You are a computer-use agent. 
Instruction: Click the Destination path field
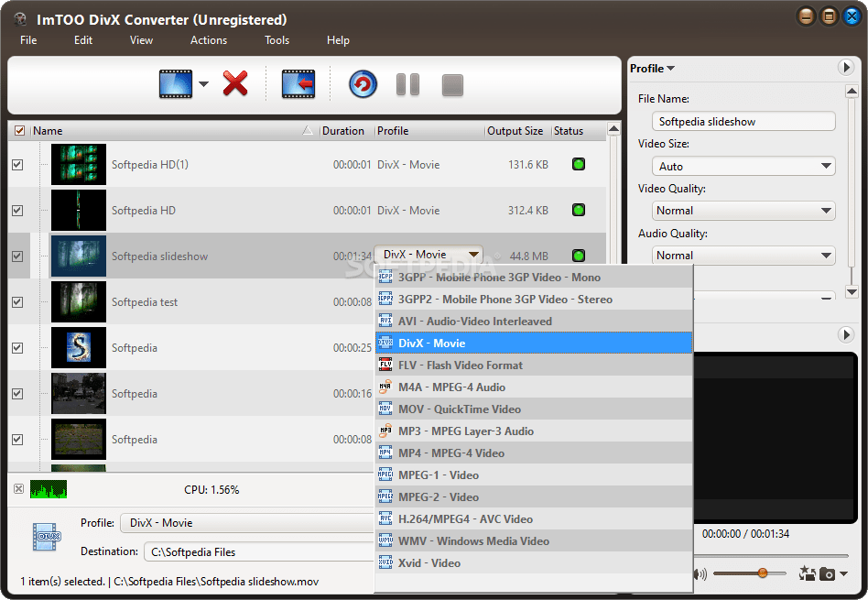click(260, 551)
